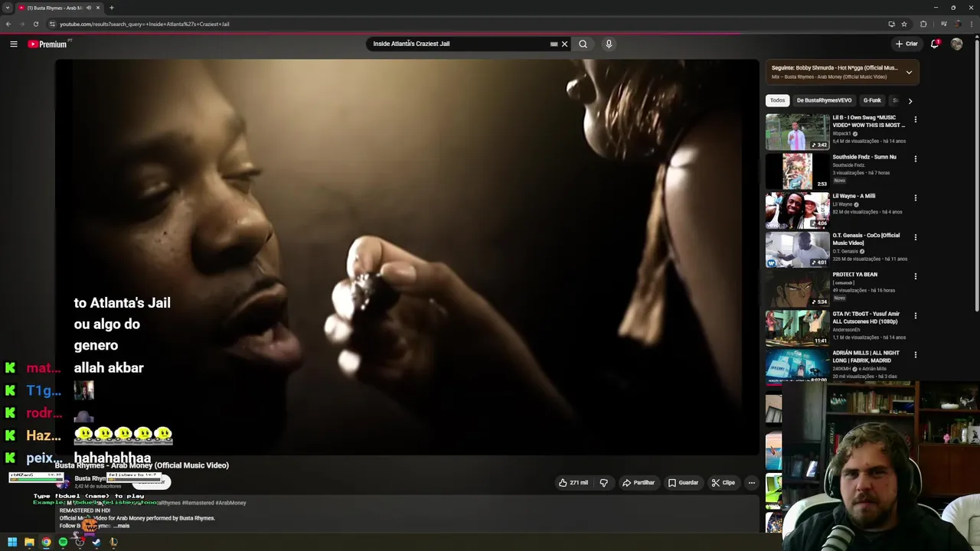Select the Todos filter chip
Screen dimensions: 980x551
coord(777,100)
